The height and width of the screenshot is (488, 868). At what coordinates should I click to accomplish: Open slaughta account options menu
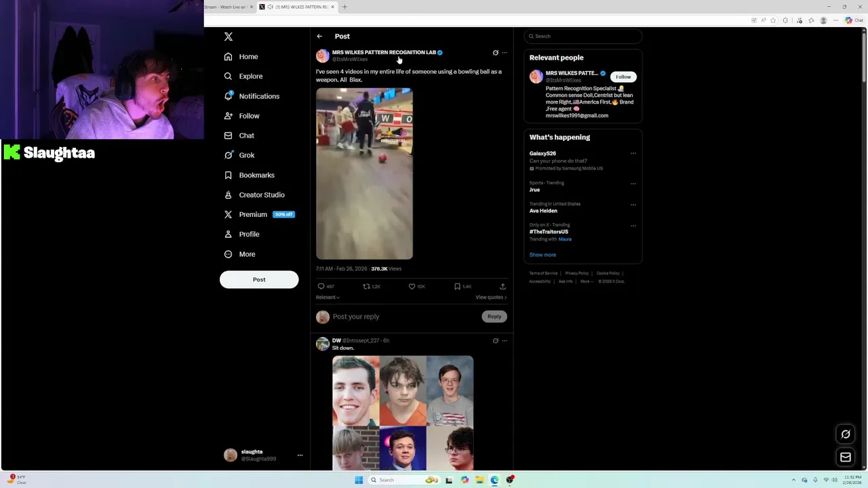tap(300, 455)
